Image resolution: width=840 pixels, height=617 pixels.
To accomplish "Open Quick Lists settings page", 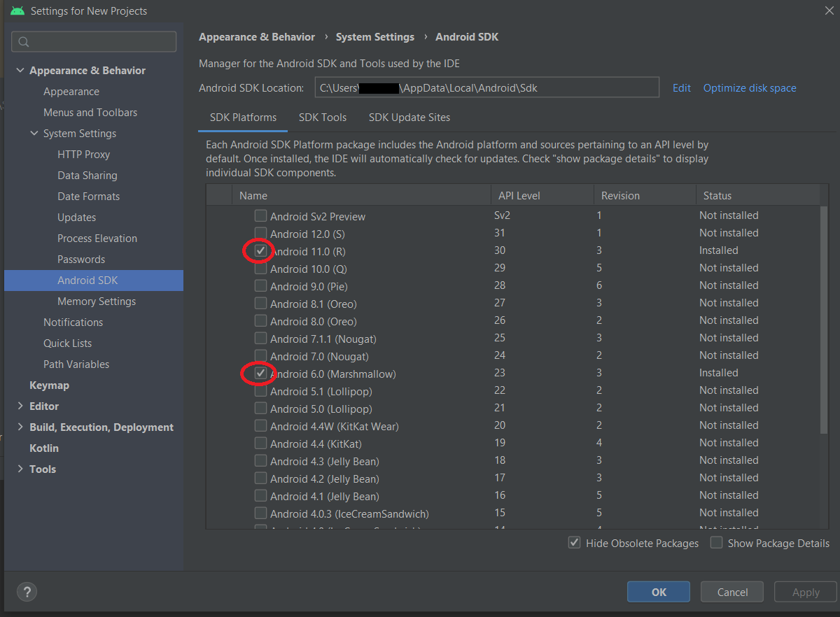I will [67, 343].
